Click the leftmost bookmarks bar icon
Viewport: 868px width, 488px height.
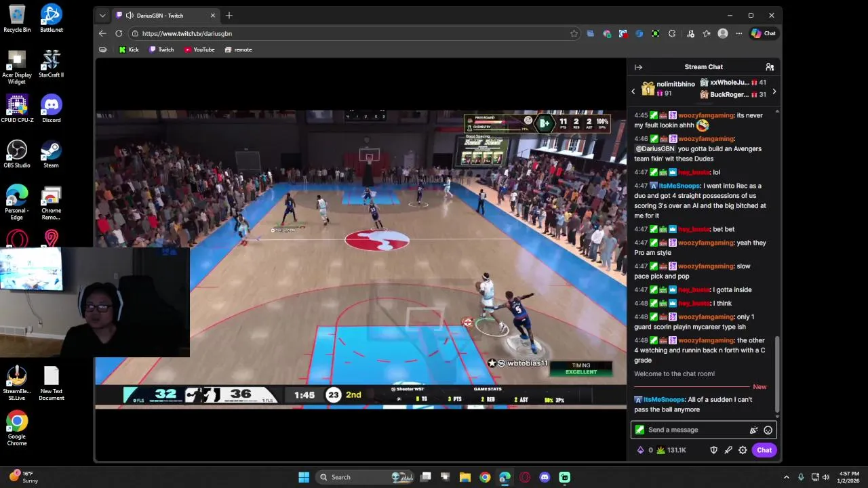(102, 49)
